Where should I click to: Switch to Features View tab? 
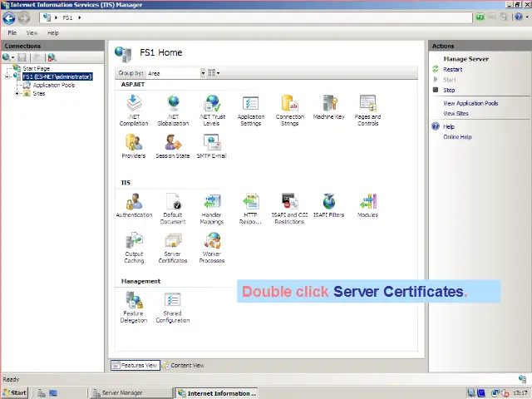pyautogui.click(x=135, y=366)
